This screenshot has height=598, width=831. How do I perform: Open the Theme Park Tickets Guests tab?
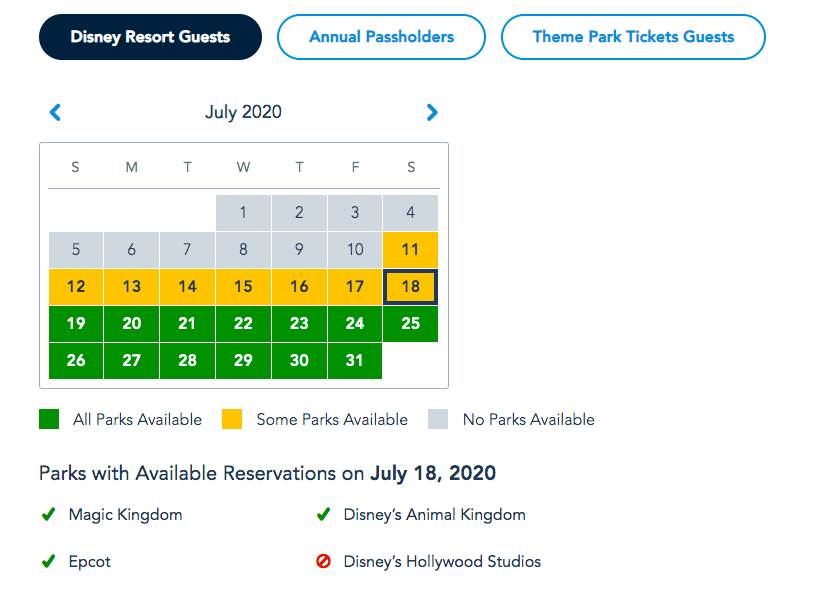click(x=633, y=37)
